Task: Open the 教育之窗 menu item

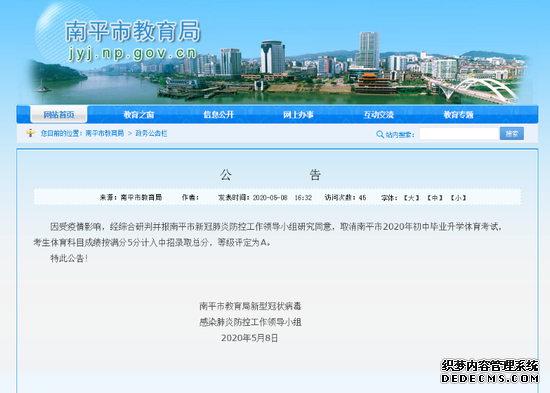Action: pyautogui.click(x=139, y=115)
